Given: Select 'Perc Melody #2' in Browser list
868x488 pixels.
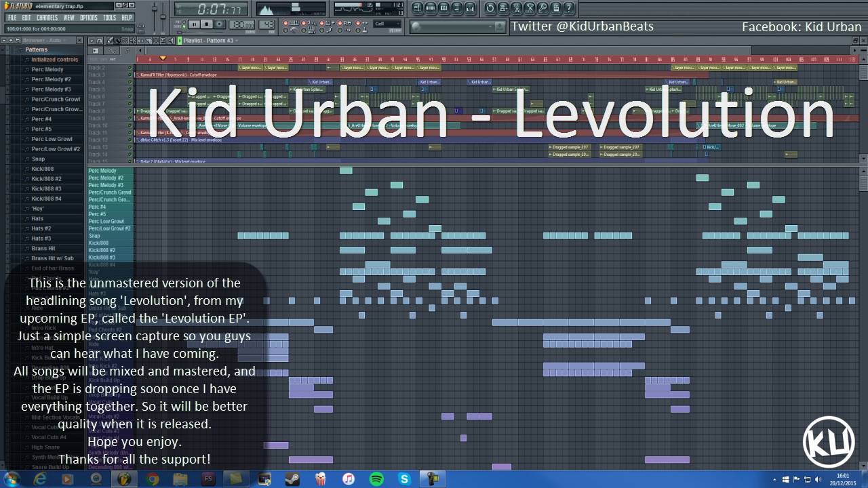Looking at the screenshot, I should 51,79.
